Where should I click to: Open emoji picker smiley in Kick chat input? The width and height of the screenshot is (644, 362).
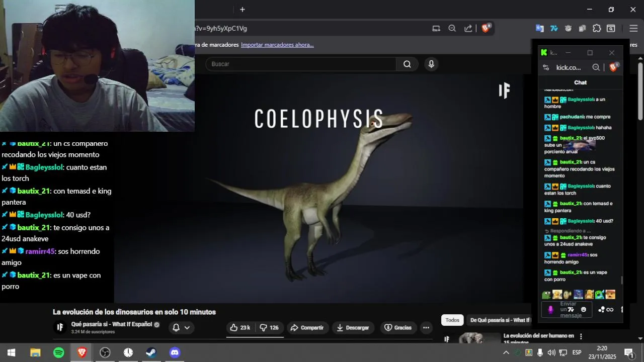point(584,310)
